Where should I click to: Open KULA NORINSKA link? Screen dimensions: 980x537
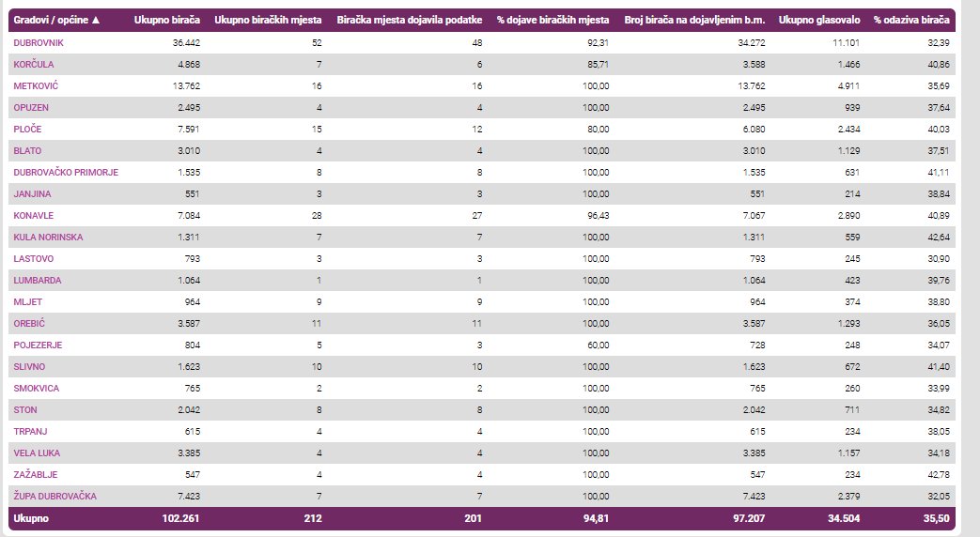(x=48, y=238)
